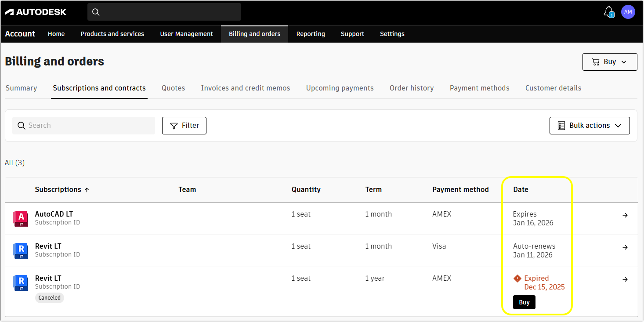Open AutoCAD LT subscription details arrow
644x322 pixels.
pyautogui.click(x=625, y=215)
